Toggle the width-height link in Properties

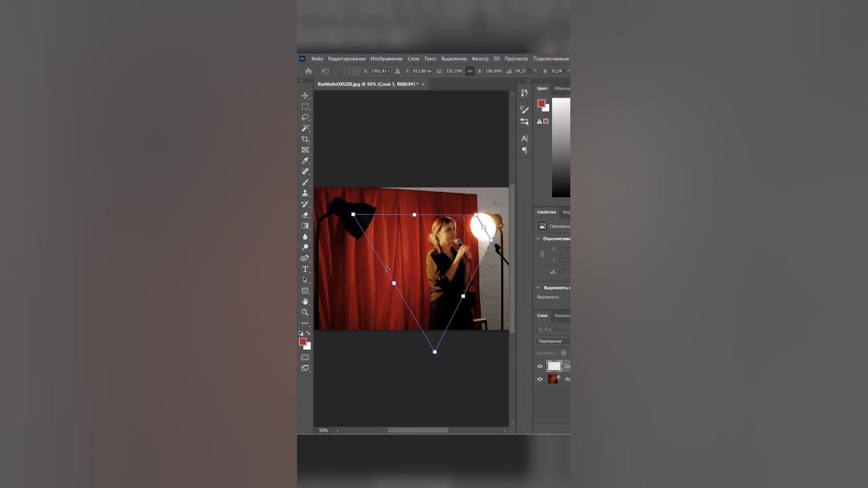click(x=542, y=255)
